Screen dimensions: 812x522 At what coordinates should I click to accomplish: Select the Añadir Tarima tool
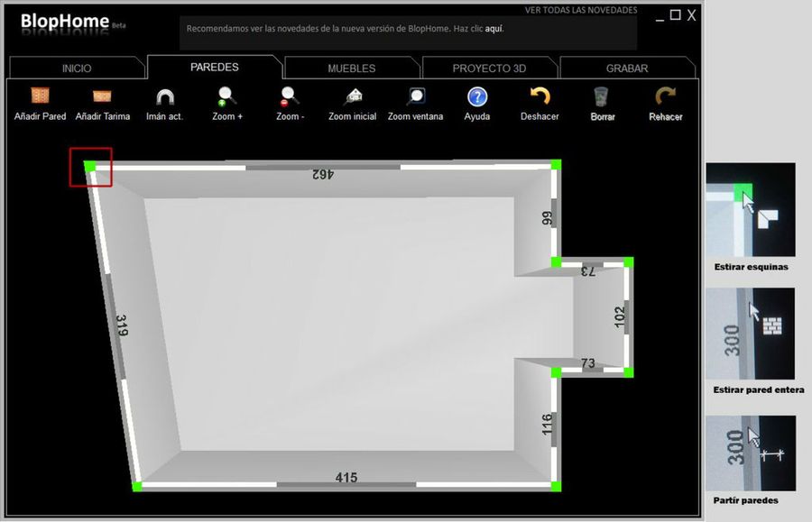[102, 96]
